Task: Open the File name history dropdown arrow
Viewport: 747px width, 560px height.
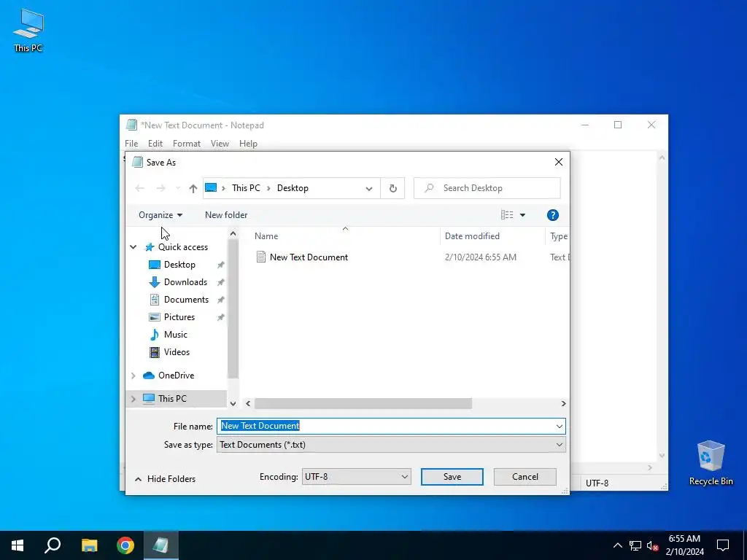Action: (x=560, y=426)
